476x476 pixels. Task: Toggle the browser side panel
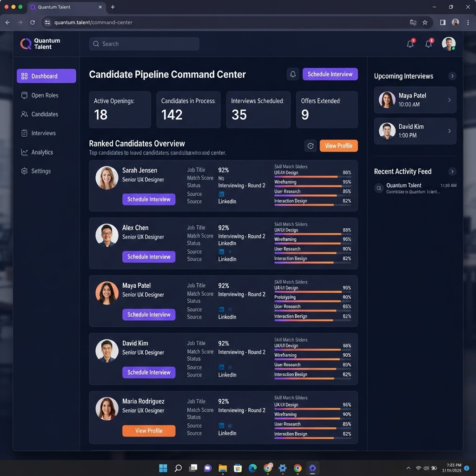[x=443, y=22]
